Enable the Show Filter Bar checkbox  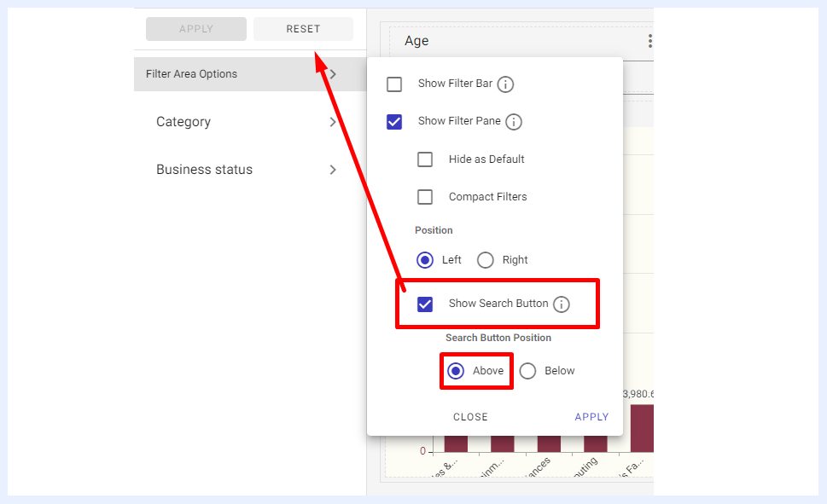(x=394, y=84)
